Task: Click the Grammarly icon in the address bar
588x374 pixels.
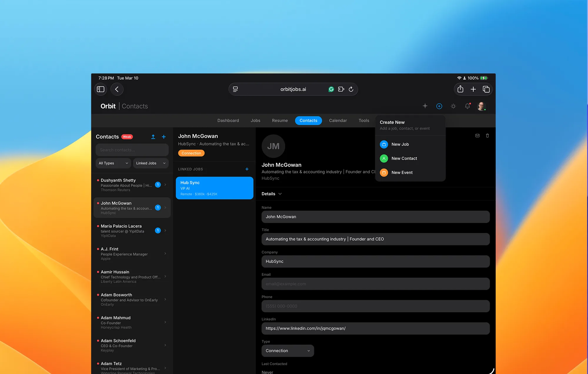Action: point(331,89)
